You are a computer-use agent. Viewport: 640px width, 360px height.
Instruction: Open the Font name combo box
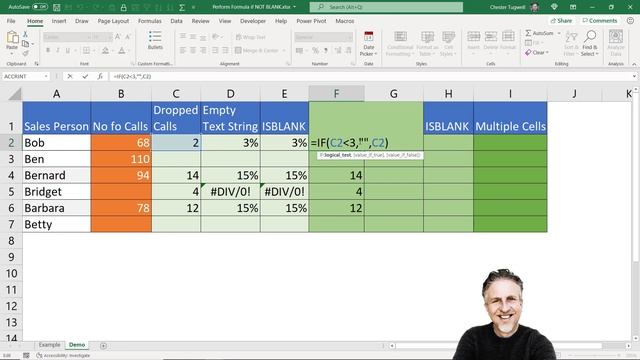click(x=67, y=37)
